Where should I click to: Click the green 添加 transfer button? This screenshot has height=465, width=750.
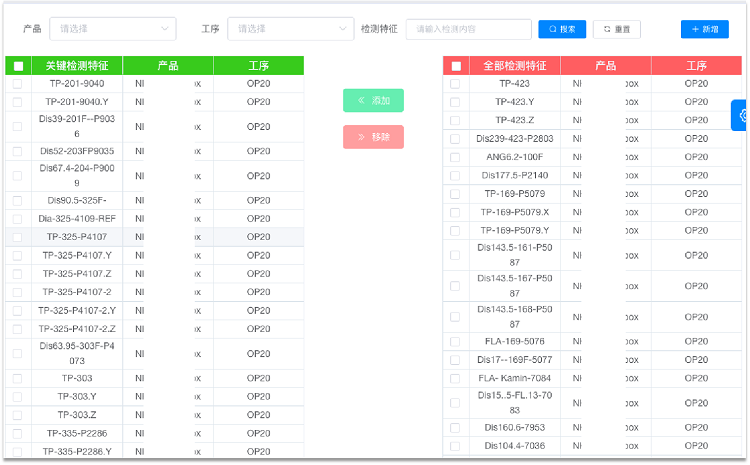tap(373, 101)
